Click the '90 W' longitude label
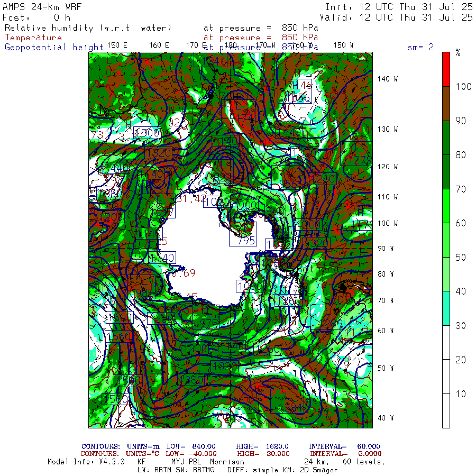Viewport: 476px width, 476px height. pos(386,249)
